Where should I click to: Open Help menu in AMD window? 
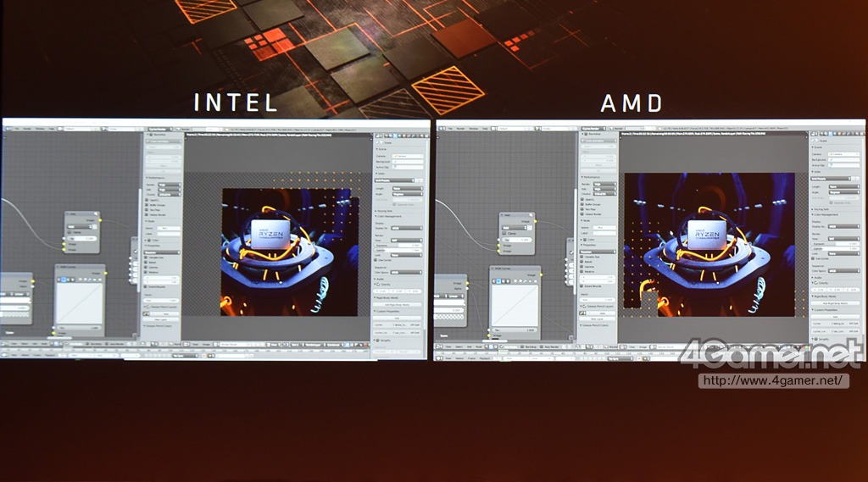point(485,129)
